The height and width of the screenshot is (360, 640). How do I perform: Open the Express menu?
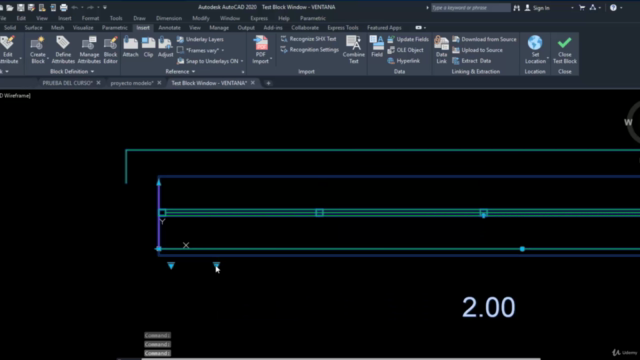[x=259, y=18]
